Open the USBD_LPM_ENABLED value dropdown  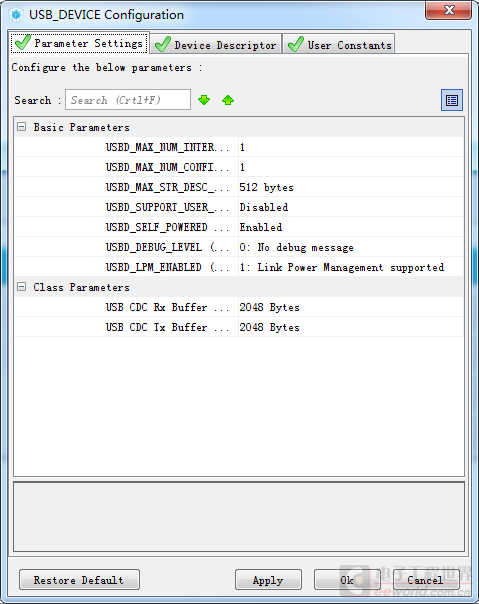click(x=351, y=267)
